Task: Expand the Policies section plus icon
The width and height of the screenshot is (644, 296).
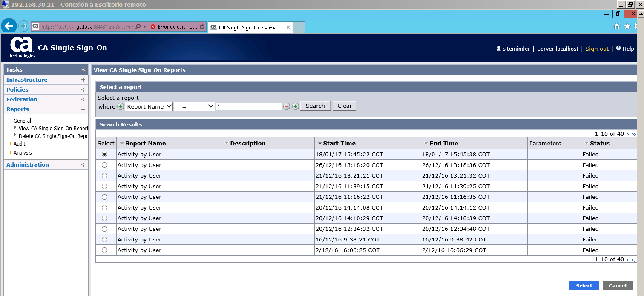Action: coord(83,90)
